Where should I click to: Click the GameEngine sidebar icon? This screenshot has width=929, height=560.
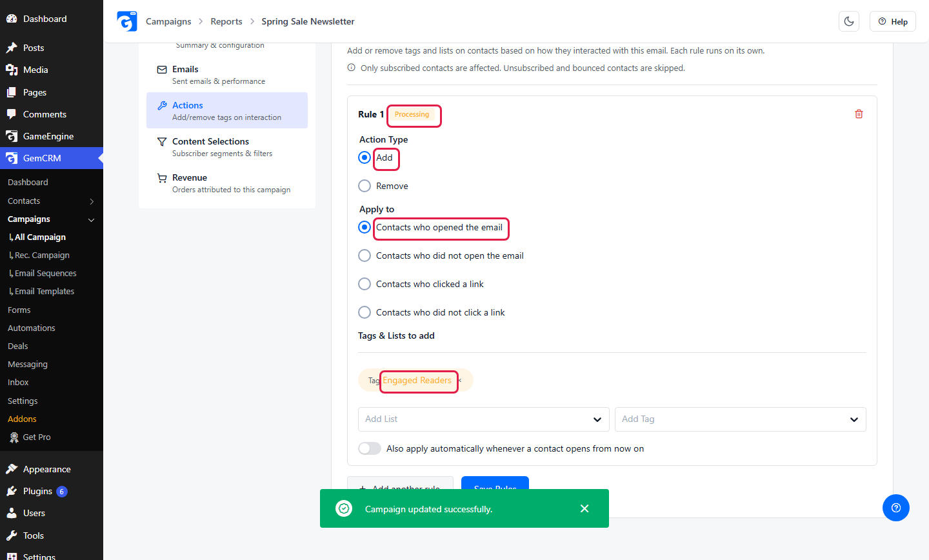pos(12,136)
